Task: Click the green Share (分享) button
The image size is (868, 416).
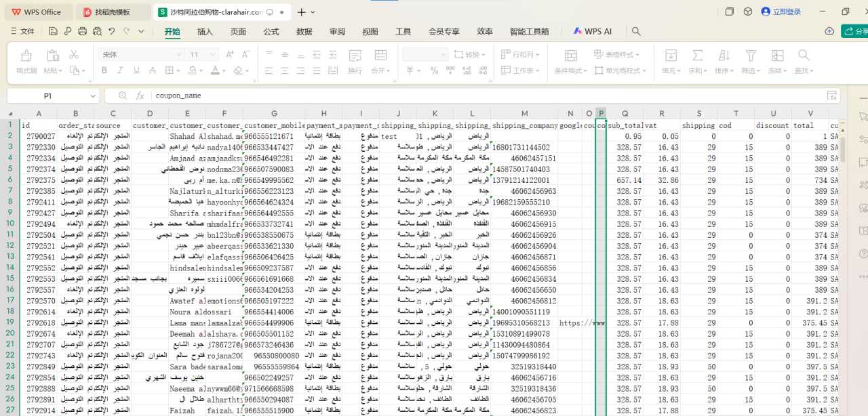Action: (x=855, y=31)
